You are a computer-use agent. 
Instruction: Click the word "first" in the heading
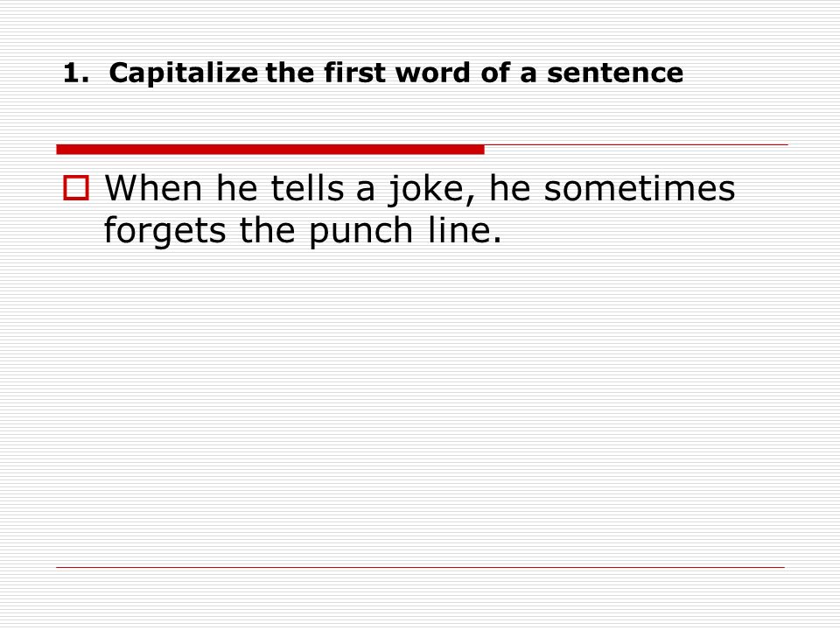pos(354,73)
